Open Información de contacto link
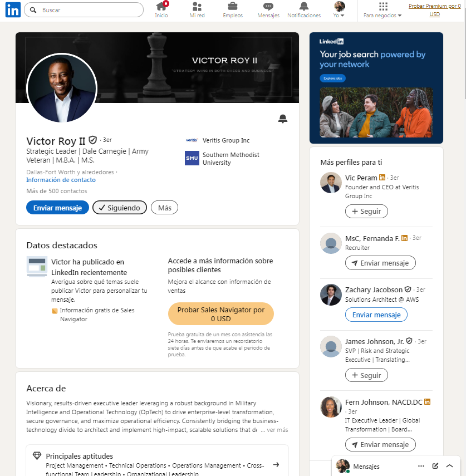The image size is (466, 476). tap(61, 180)
